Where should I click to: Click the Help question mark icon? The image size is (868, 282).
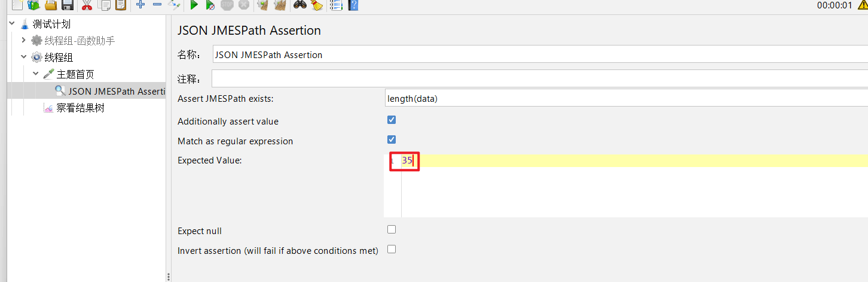point(353,5)
